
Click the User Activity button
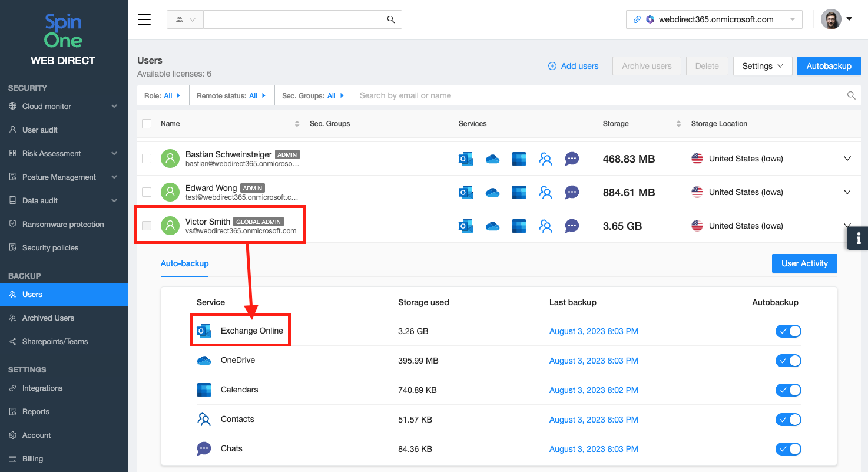click(x=804, y=263)
